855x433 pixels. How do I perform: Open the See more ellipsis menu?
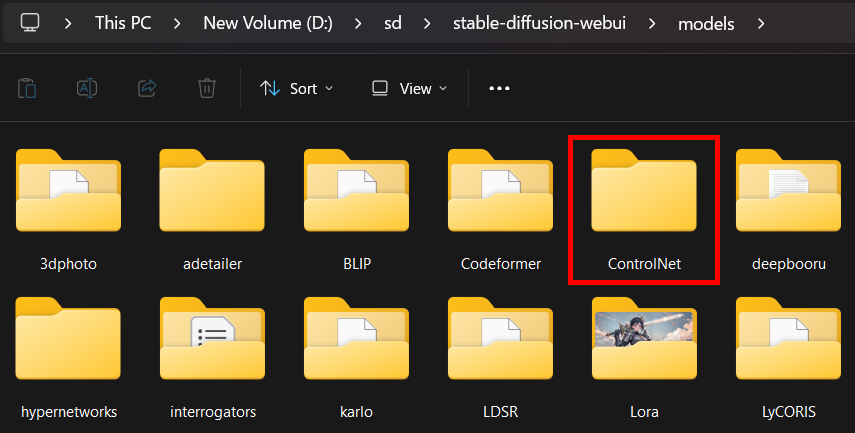tap(499, 88)
